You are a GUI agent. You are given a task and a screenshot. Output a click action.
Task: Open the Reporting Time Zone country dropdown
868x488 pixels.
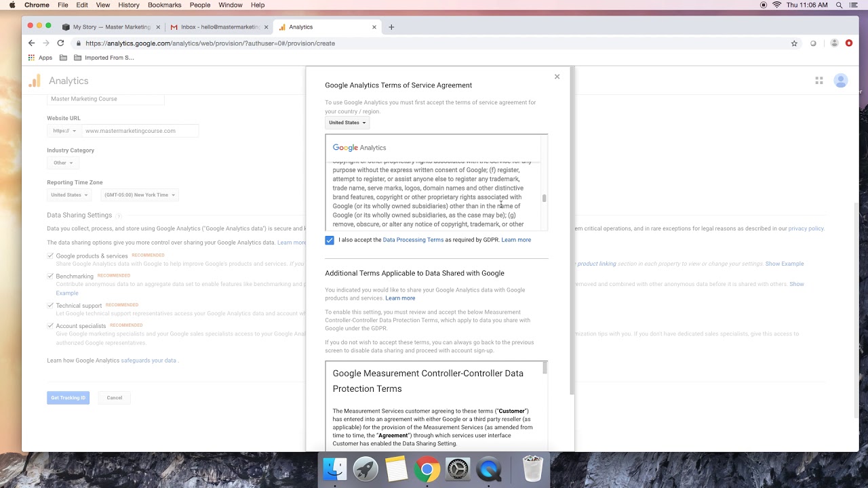69,195
